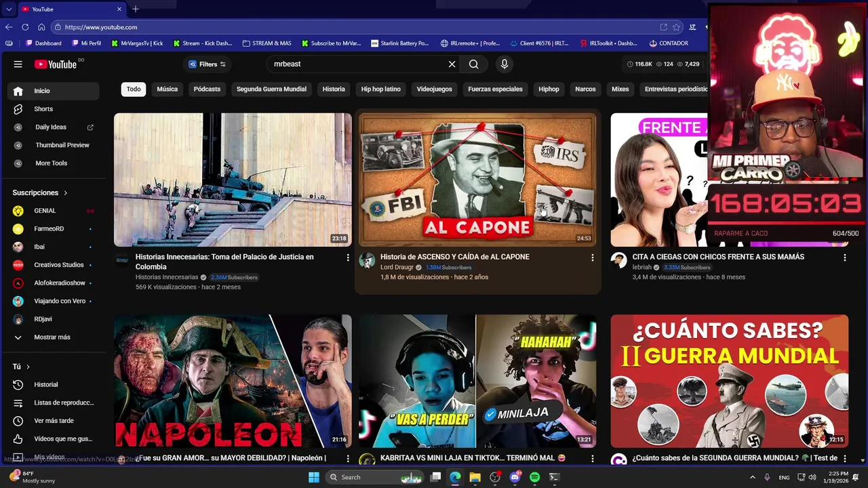Open Spotify from the taskbar
The height and width of the screenshot is (488, 868).
coord(534,477)
